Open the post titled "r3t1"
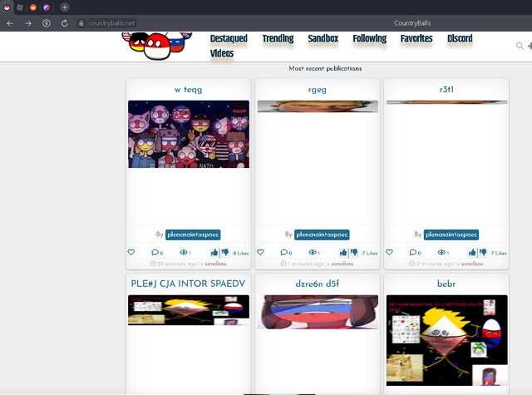Image resolution: width=532 pixels, height=395 pixels. tap(446, 89)
